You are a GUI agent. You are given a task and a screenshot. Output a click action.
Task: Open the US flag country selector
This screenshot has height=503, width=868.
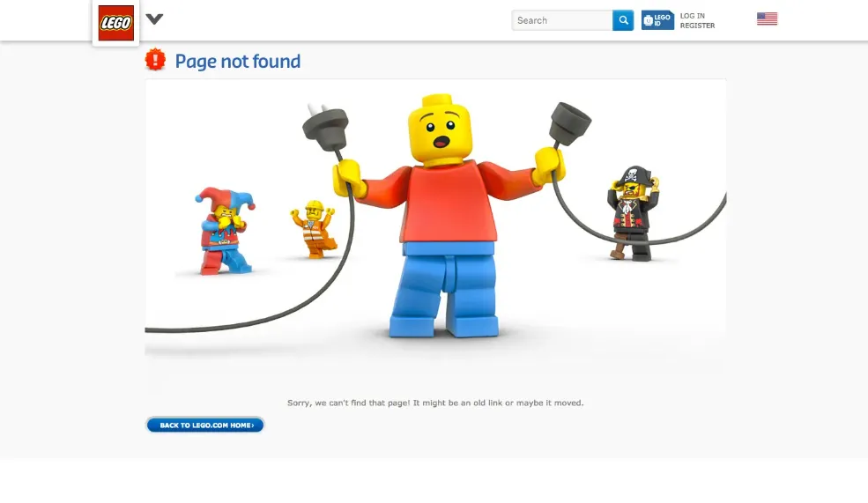768,18
